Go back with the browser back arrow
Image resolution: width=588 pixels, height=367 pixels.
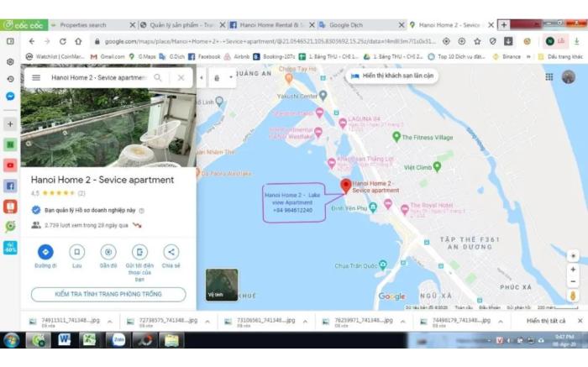32,41
